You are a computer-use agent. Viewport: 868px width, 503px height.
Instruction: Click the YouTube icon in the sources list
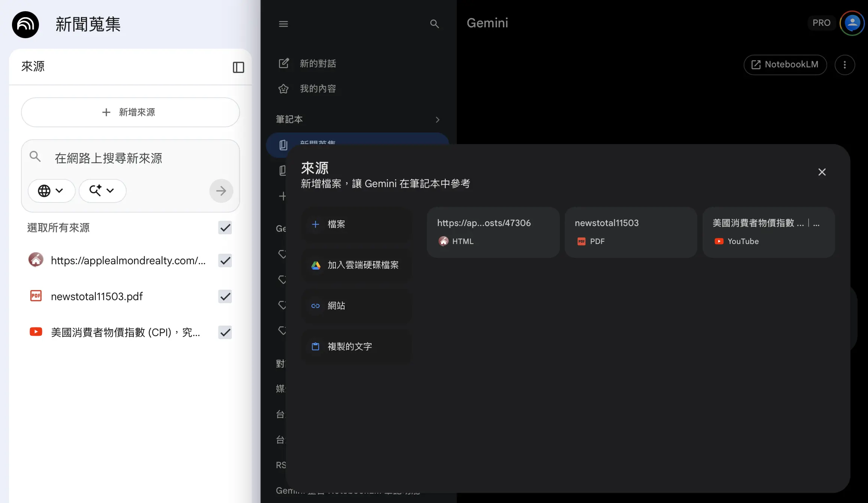[x=36, y=332]
